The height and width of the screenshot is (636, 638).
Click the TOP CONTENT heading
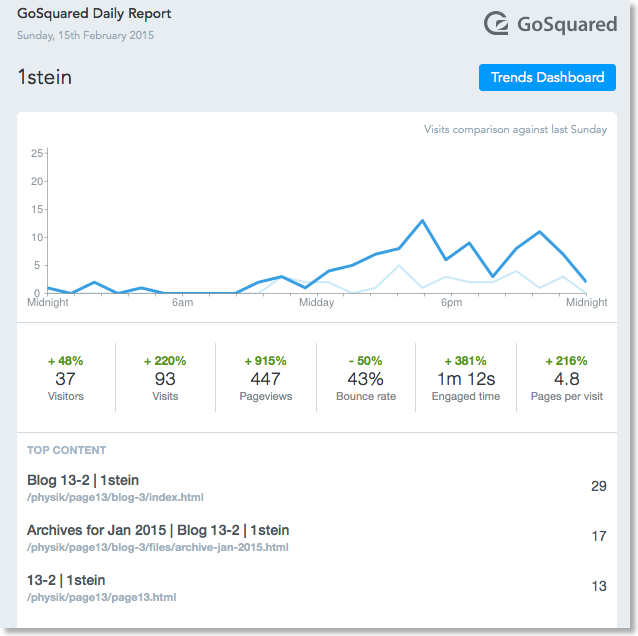[67, 450]
